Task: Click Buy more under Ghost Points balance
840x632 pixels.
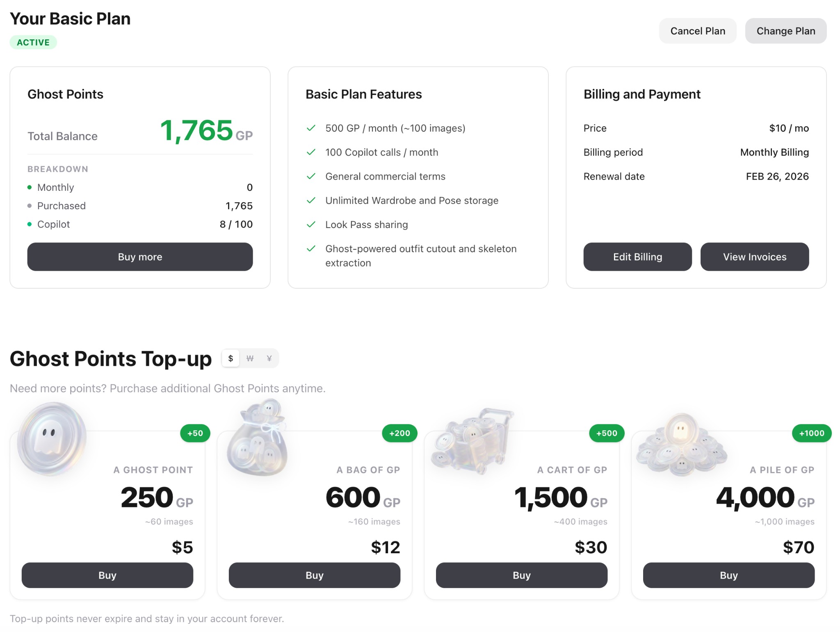Action: [140, 257]
